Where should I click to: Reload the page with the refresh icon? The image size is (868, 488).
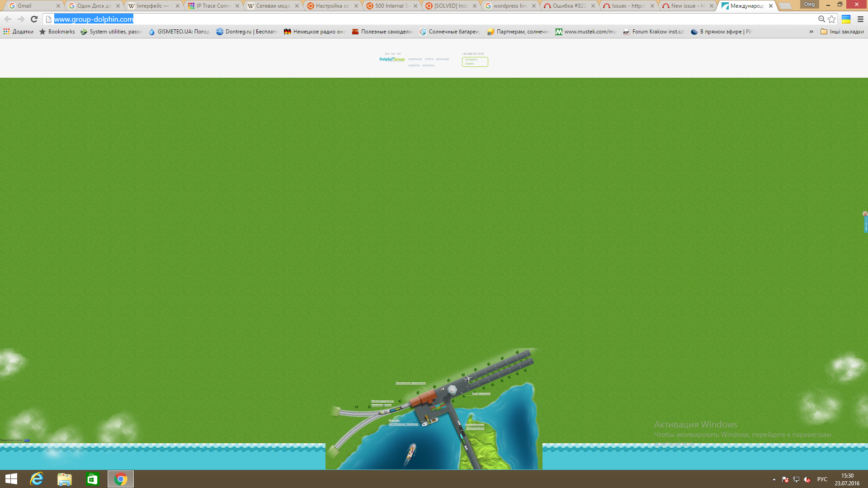(x=34, y=19)
